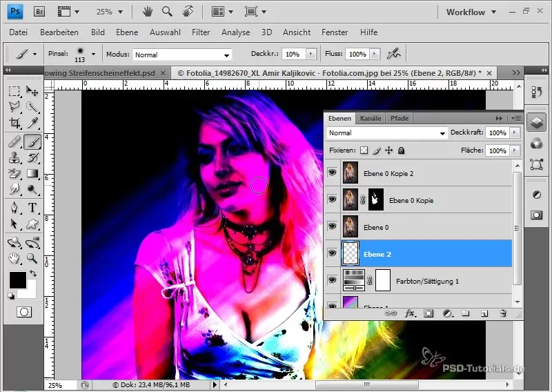This screenshot has height=392, width=552.
Task: Reset to default foreground/background colors
Action: 11,296
